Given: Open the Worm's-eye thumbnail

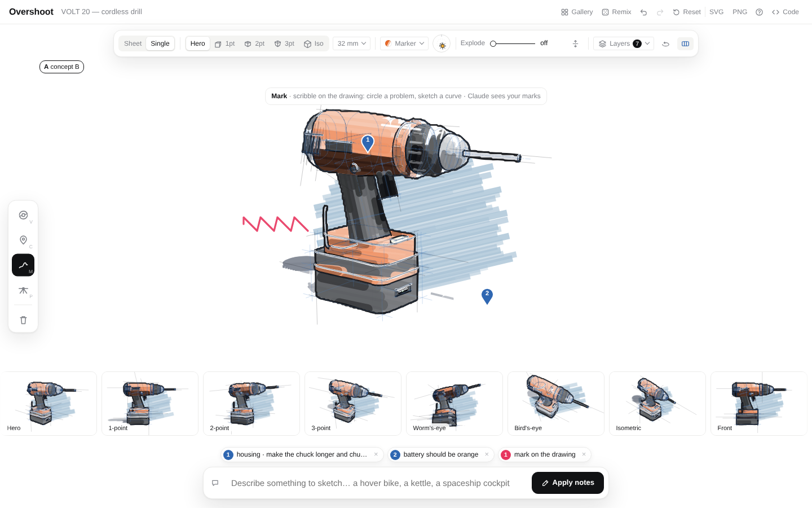Looking at the screenshot, I should (454, 404).
